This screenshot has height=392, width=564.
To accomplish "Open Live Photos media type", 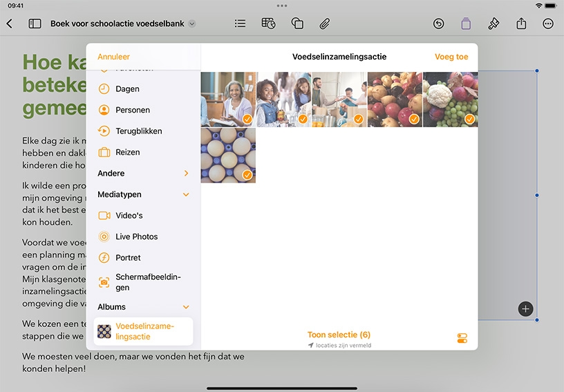I will 143,236.
